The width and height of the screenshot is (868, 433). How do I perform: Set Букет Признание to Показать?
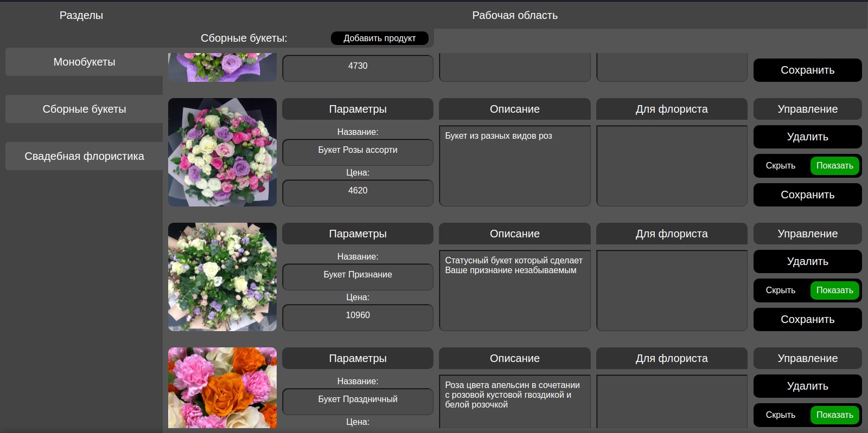[x=835, y=290]
